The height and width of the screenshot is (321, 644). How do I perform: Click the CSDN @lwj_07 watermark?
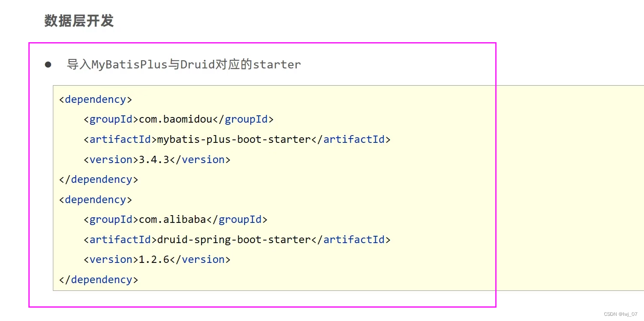621,314
